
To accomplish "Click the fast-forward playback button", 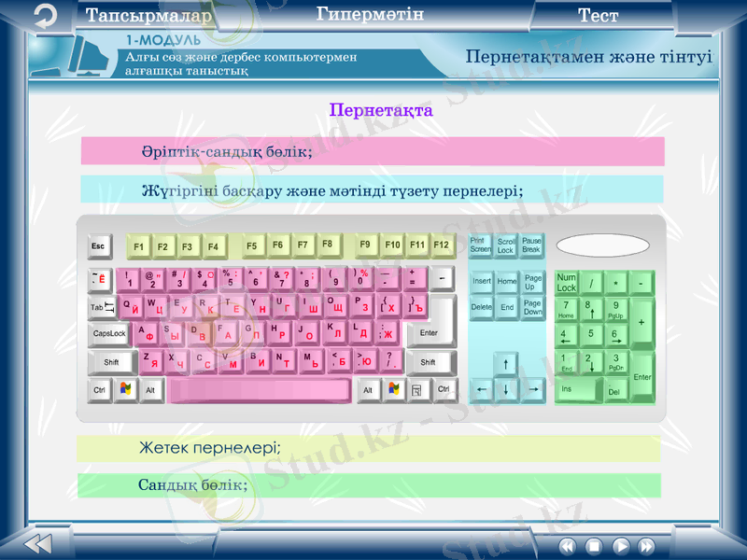I will point(646,546).
